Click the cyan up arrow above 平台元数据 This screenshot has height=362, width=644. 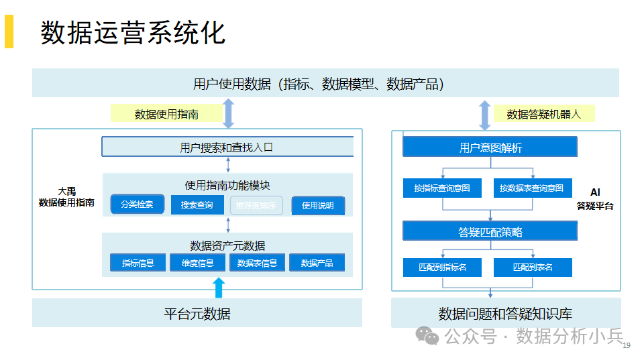[x=219, y=288]
